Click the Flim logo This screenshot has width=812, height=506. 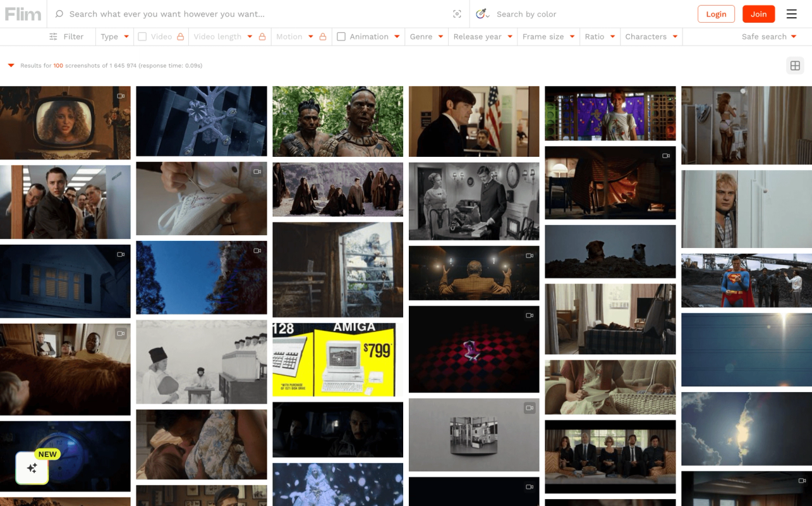(x=23, y=14)
